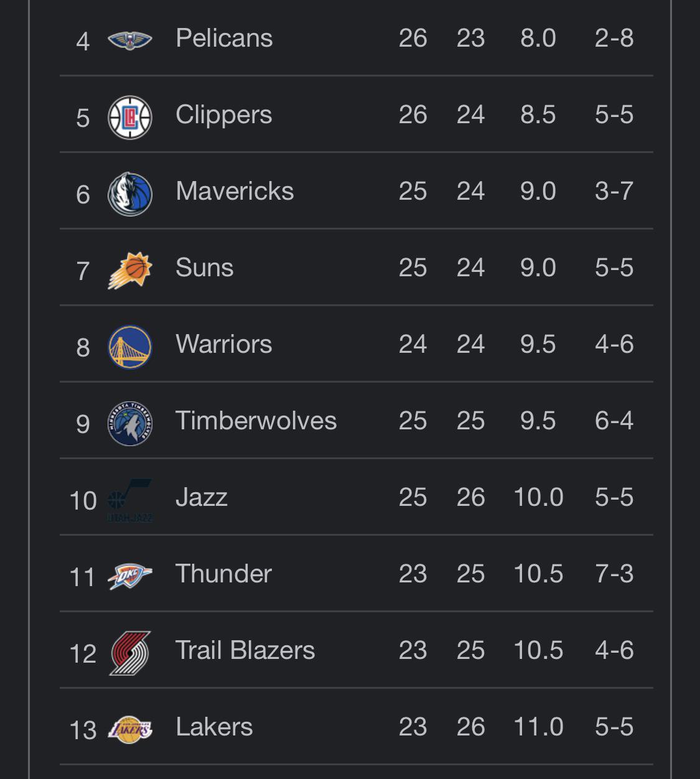700x779 pixels.
Task: Open the Warriors bridge logo
Action: pyautogui.click(x=129, y=347)
